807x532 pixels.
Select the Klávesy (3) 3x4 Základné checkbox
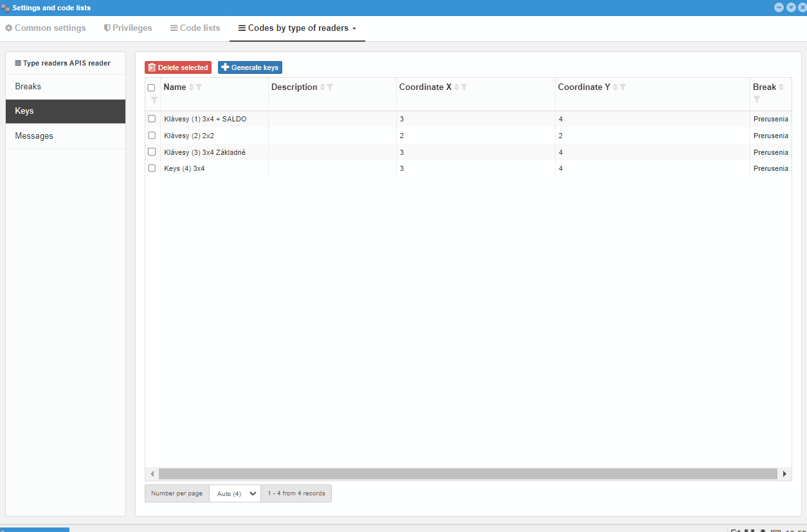coord(152,152)
